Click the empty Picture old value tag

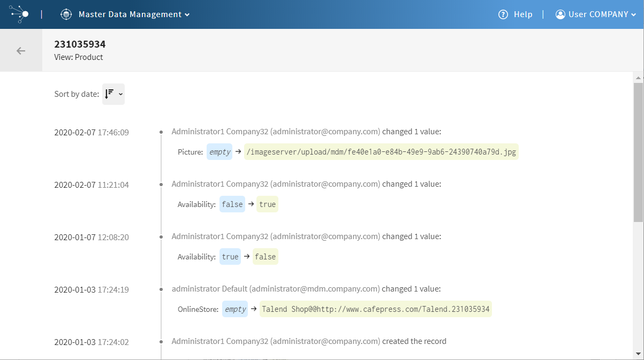(219, 152)
